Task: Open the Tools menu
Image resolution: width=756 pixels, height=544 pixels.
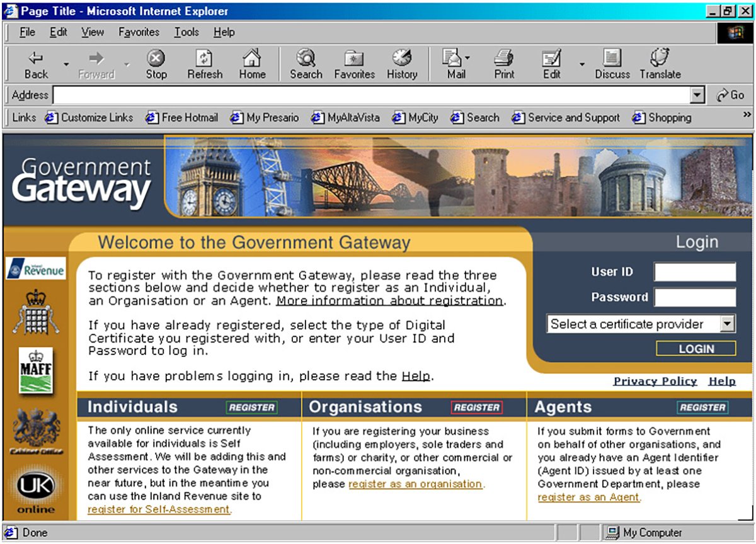Action: coord(185,32)
